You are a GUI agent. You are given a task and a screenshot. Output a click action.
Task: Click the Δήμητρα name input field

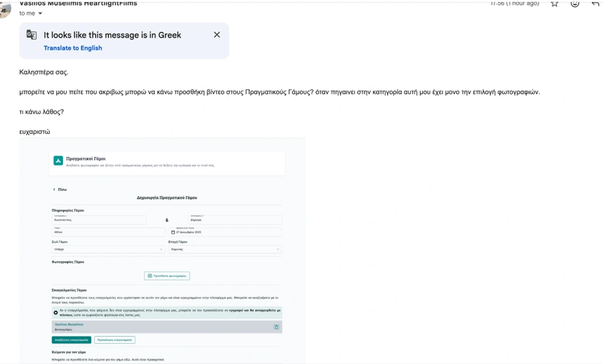point(235,220)
